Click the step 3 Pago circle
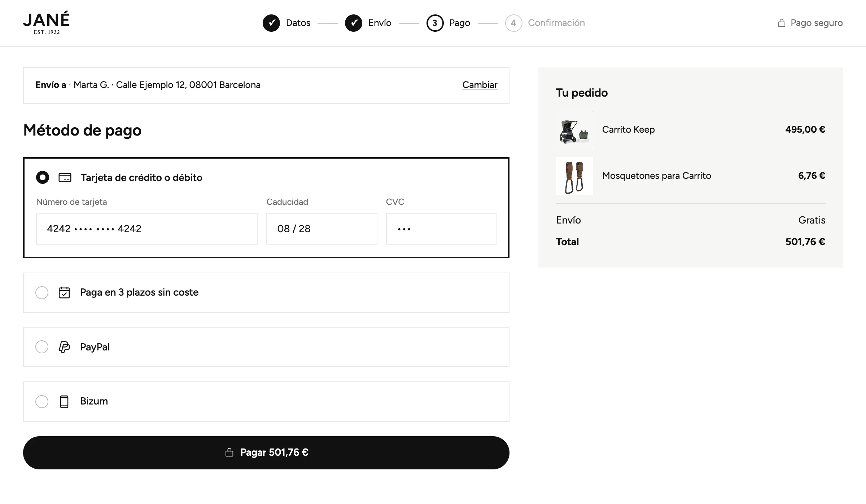Viewport: 866px width, 504px height. 435,23
